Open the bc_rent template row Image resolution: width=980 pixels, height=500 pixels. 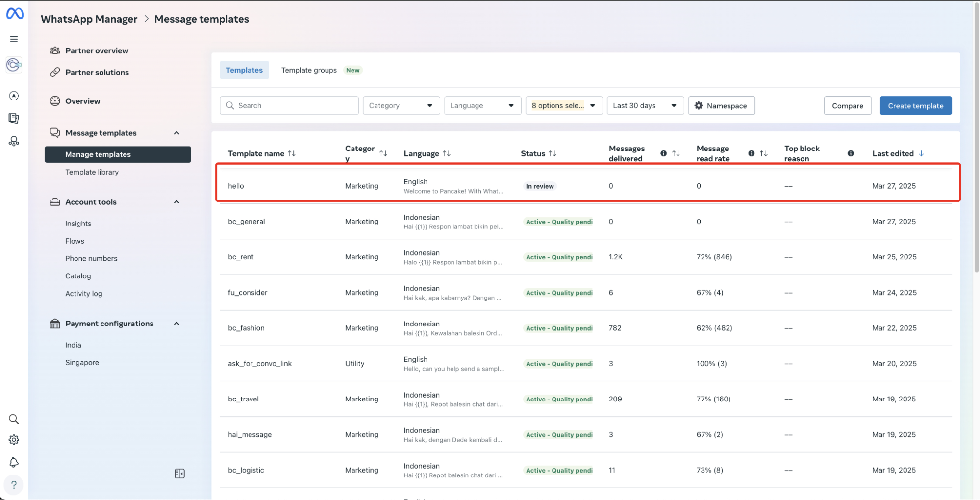coord(586,257)
